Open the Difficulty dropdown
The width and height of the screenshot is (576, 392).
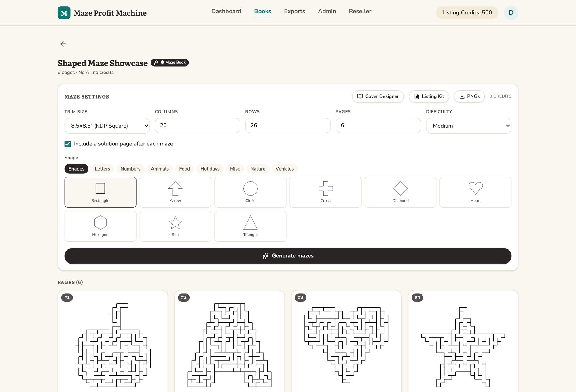coord(469,126)
